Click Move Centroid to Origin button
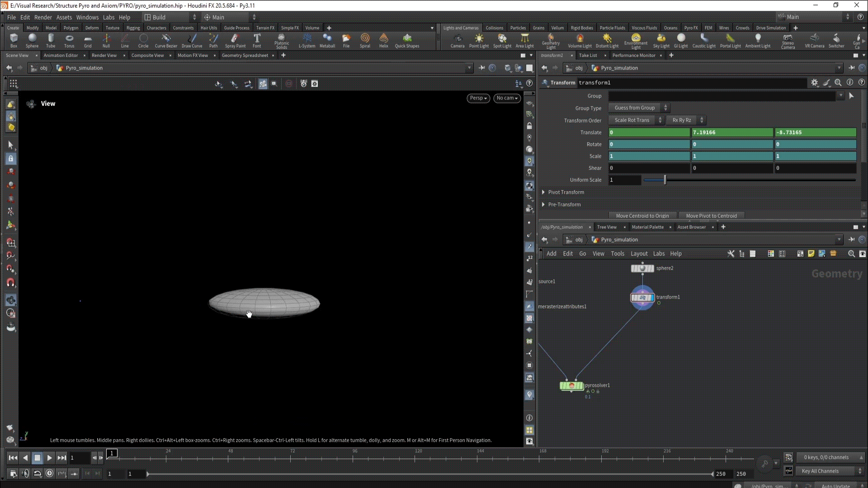868x488 pixels. (642, 216)
